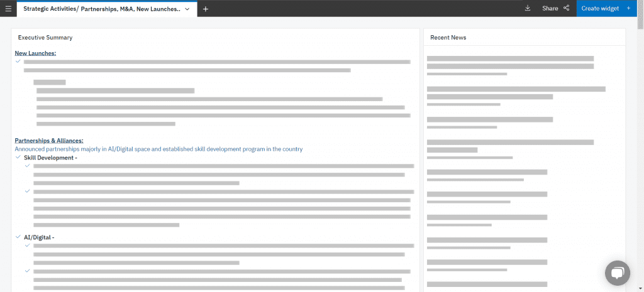644x292 pixels.
Task: Open the Partnerships & Alliances heading link
Action: pos(49,141)
